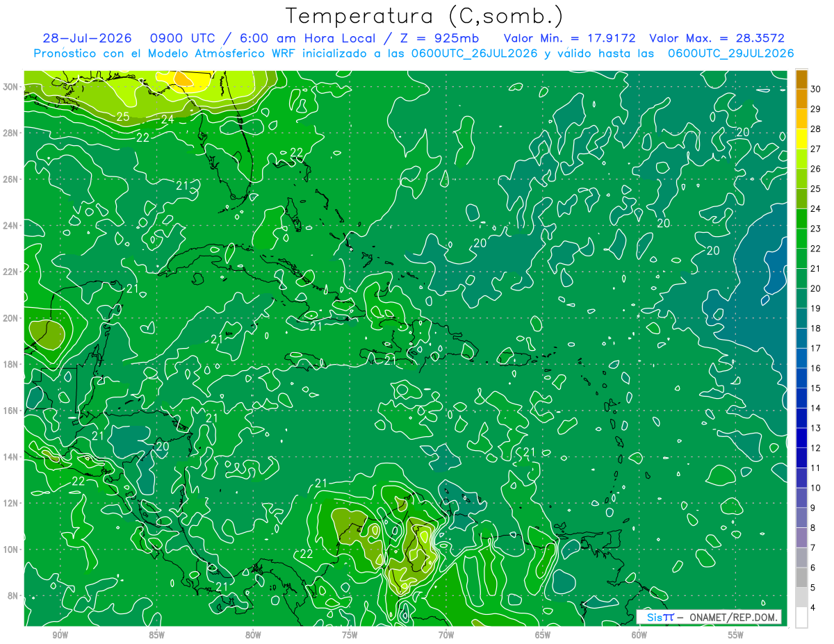Click the dark blue swatch between 12 and 13
This screenshot has height=644, width=834.
[802, 438]
